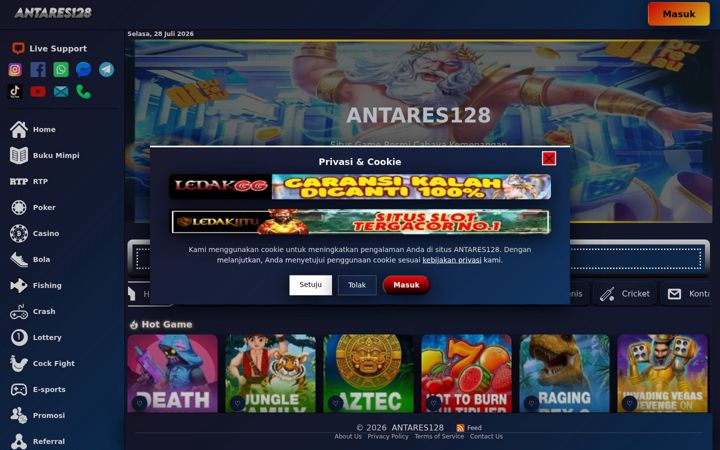Image resolution: width=720 pixels, height=450 pixels.
Task: Favorite the Invading Vegas heart icon
Action: click(629, 403)
